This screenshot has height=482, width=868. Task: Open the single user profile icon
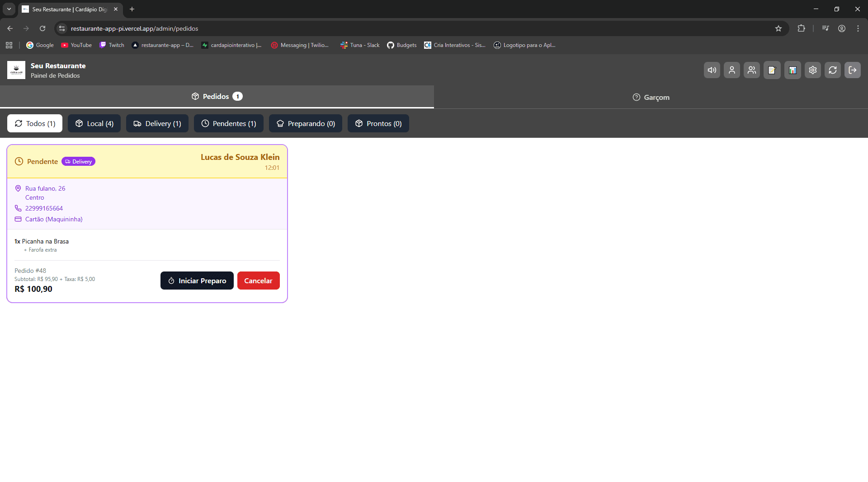731,70
